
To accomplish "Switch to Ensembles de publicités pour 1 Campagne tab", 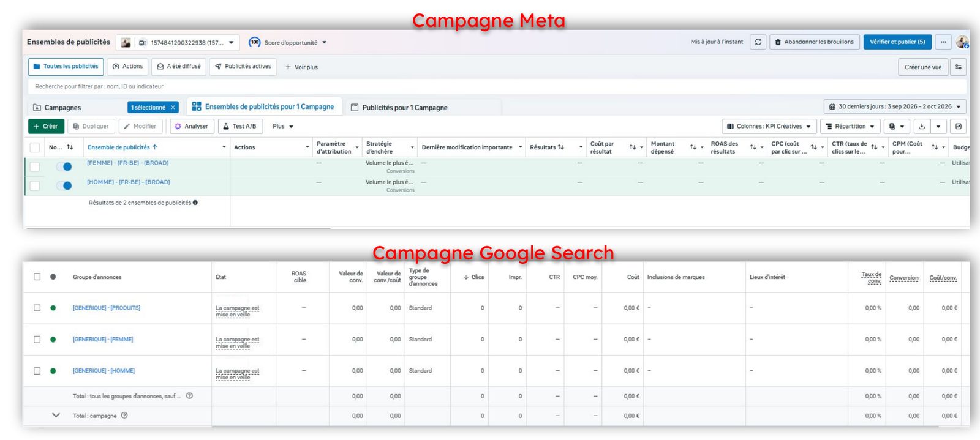I will [263, 106].
